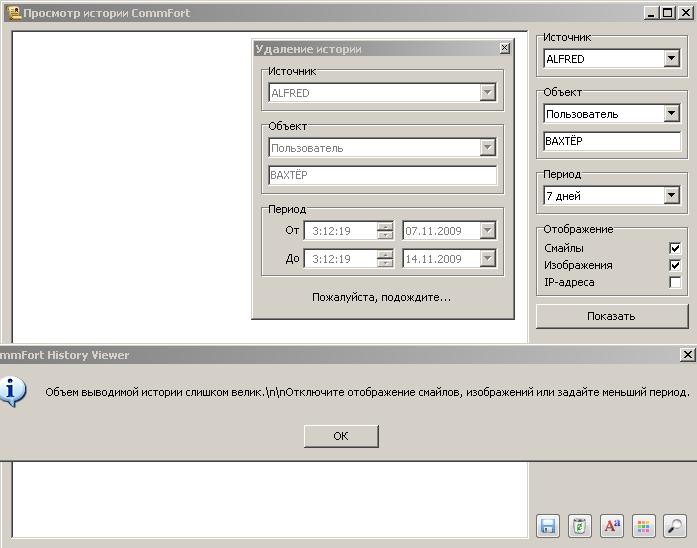Expand the Источник dropdown showing ALFRED
This screenshot has width=697, height=548.
coord(671,59)
